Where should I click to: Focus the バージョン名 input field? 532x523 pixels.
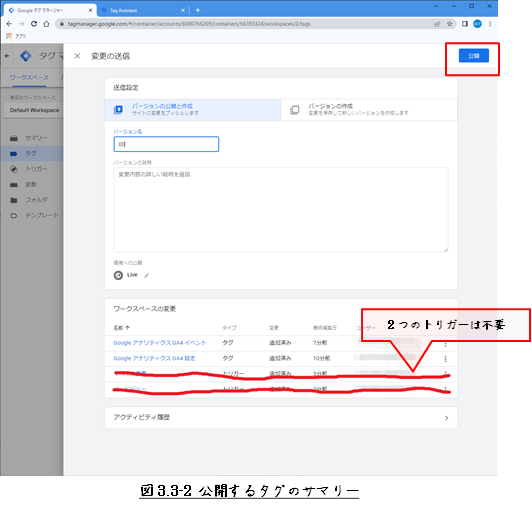(166, 144)
